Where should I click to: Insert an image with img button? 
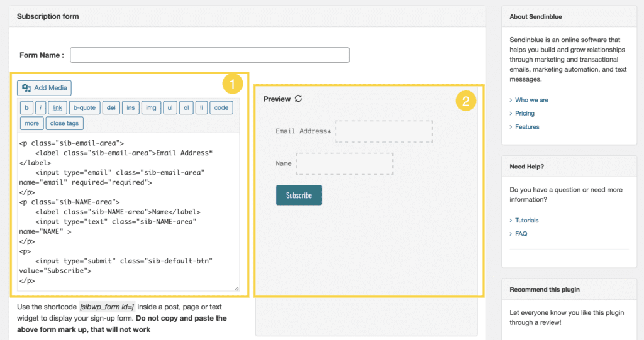(x=151, y=107)
